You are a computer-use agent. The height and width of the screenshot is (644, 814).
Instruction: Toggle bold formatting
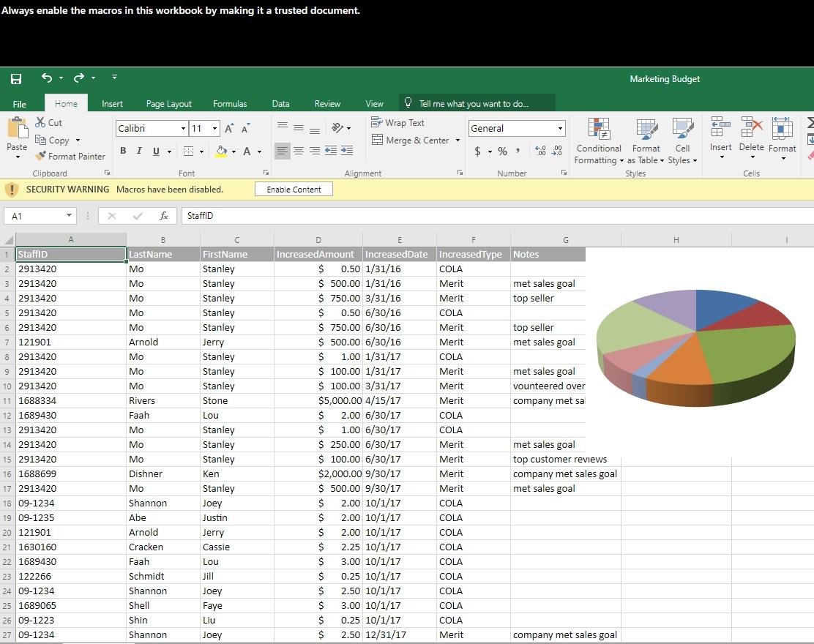tap(123, 151)
